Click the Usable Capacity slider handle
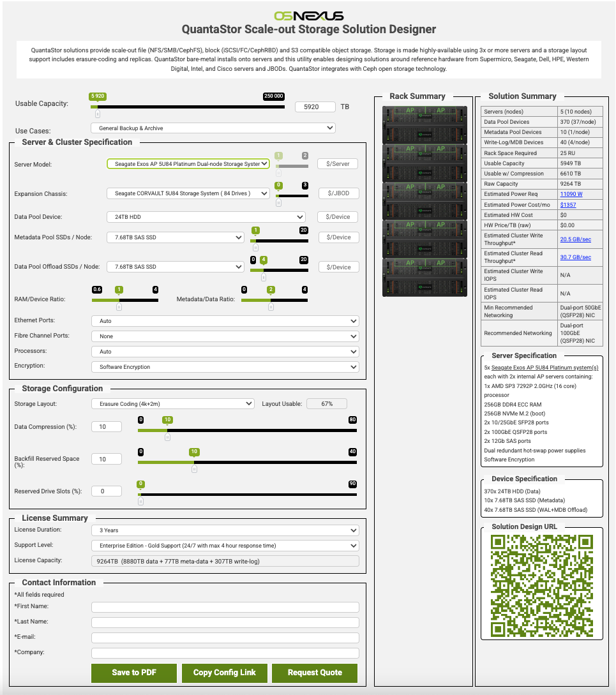616x695 pixels. coord(98,114)
